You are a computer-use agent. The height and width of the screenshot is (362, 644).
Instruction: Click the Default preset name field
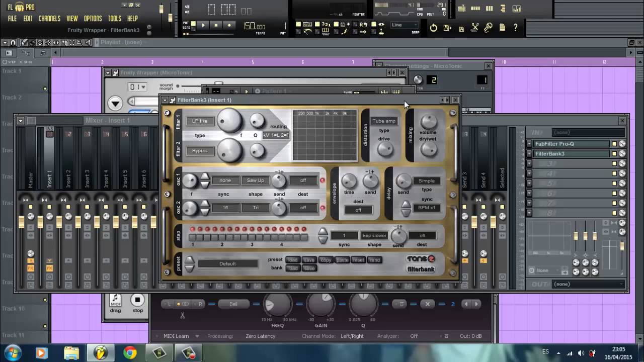pyautogui.click(x=227, y=263)
